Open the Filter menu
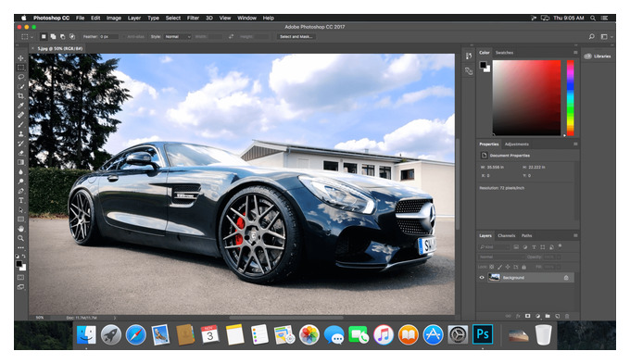This screenshot has width=630, height=364. coord(193,19)
